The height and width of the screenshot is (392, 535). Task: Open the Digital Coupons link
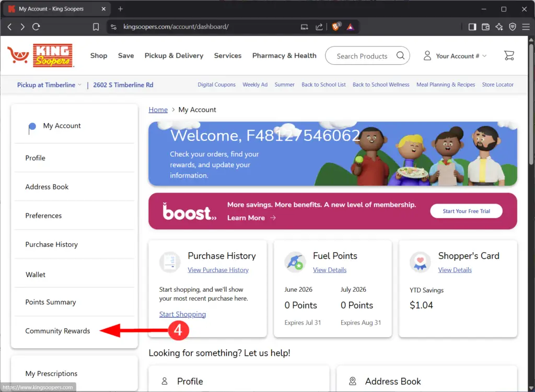click(x=216, y=85)
